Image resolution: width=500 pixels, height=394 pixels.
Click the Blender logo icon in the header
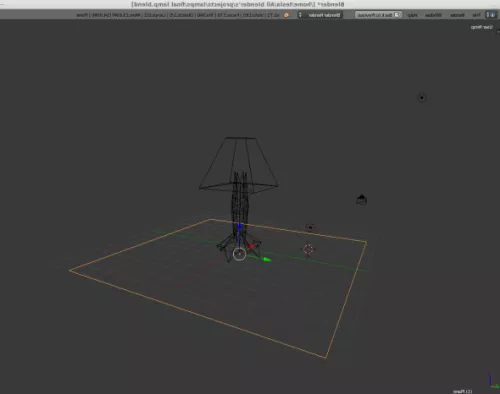pos(287,15)
